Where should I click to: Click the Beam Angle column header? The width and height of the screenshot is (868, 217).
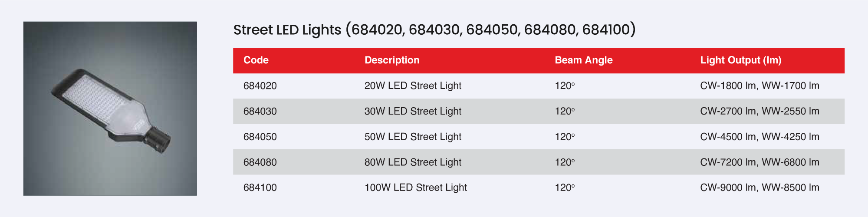583,60
